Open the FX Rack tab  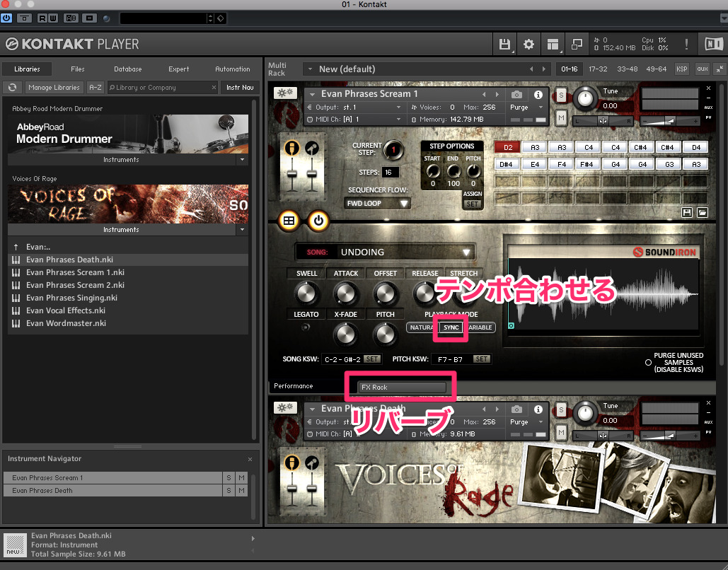click(x=403, y=387)
